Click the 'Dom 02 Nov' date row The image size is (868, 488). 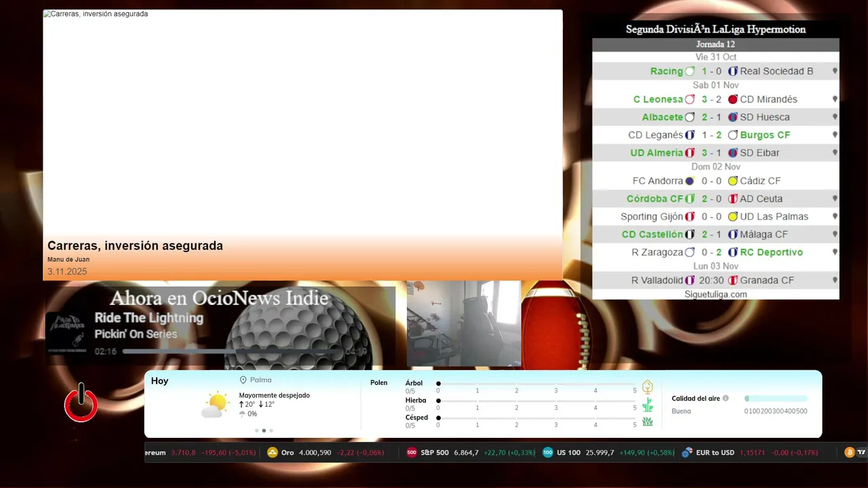point(715,167)
